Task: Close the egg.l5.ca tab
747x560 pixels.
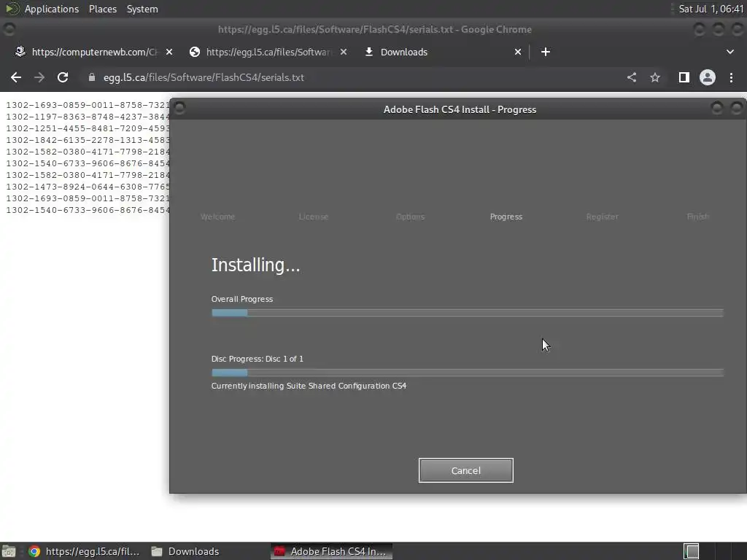Action: (x=344, y=52)
